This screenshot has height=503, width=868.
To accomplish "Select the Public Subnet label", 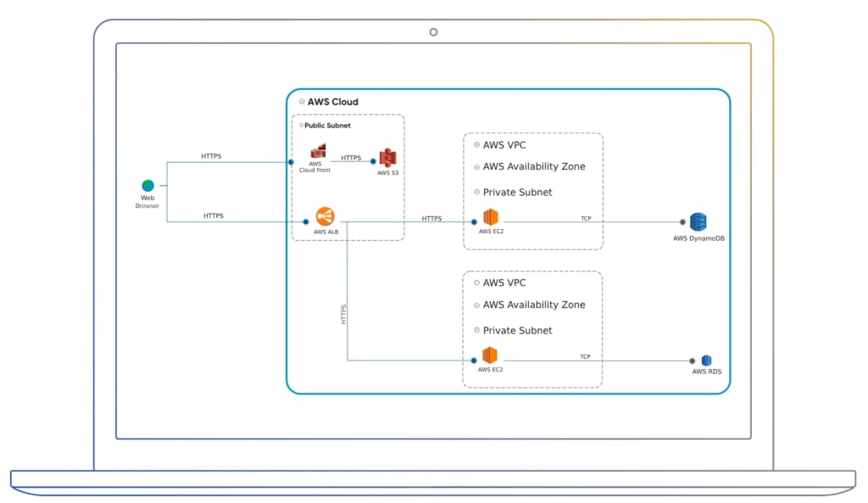I will click(327, 125).
